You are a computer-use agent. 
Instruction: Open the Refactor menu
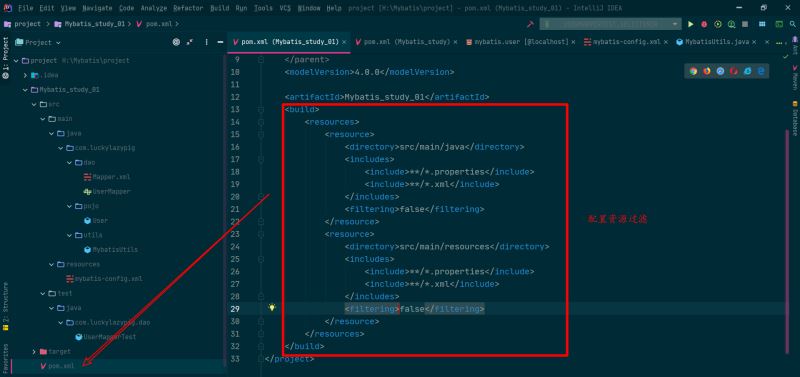(188, 8)
